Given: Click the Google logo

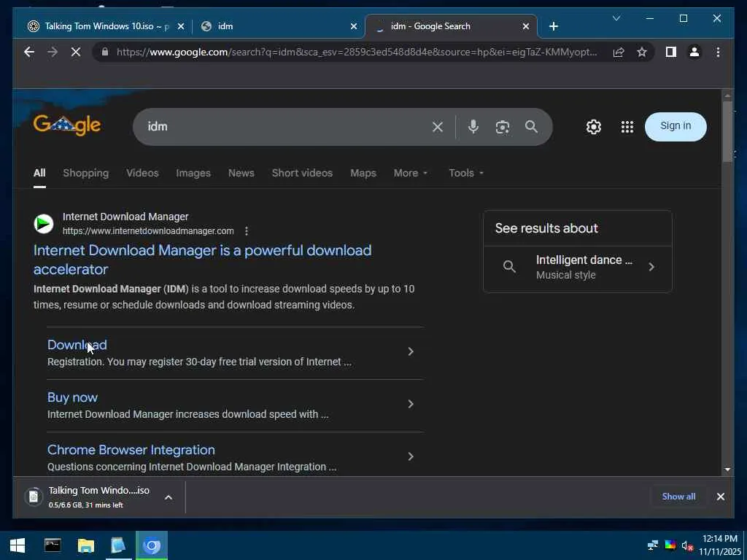Looking at the screenshot, I should point(66,125).
